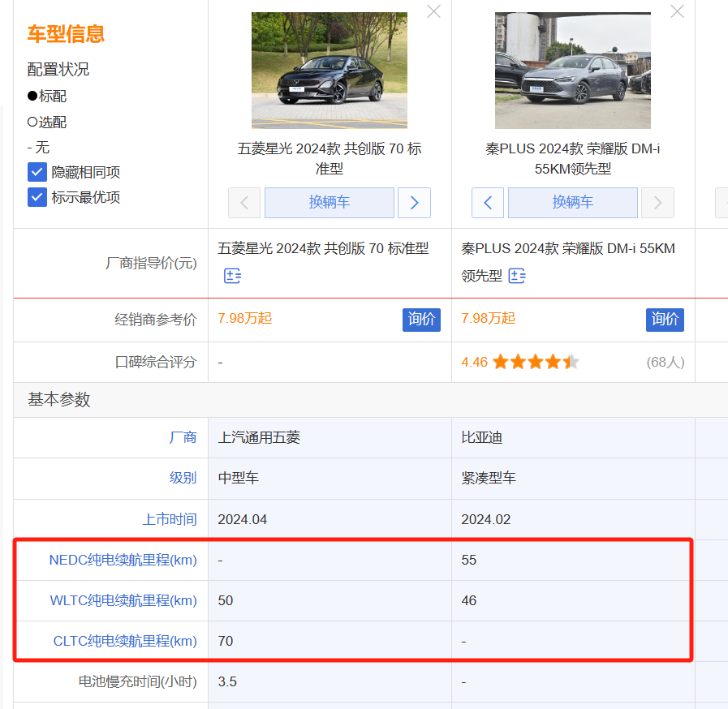This screenshot has width=728, height=709.
Task: Click the CLTC纯电续航里程(km) link
Action: [x=125, y=641]
